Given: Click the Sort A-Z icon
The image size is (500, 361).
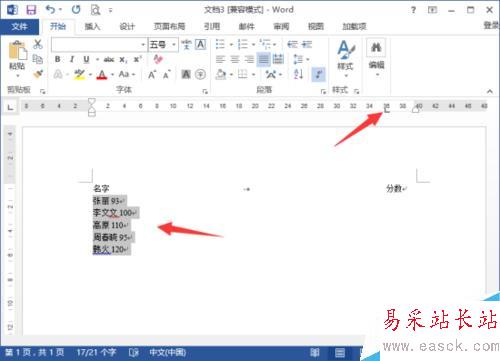Looking at the screenshot, I should [298, 74].
